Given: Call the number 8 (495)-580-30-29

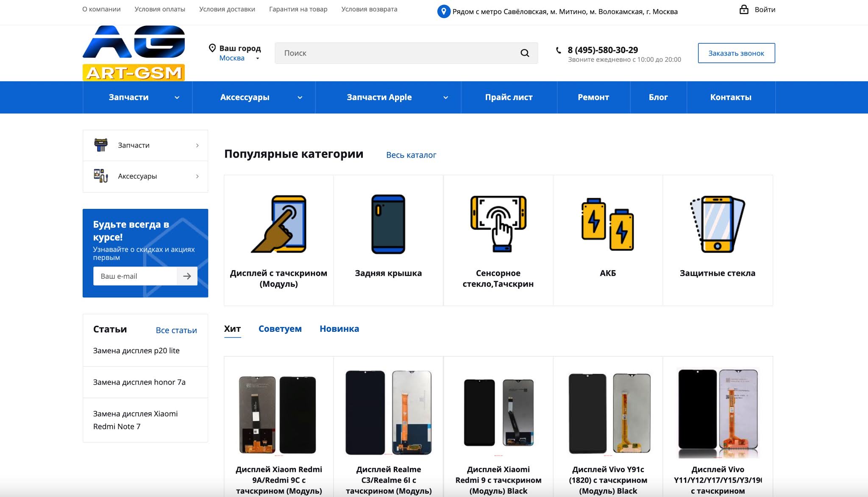Looking at the screenshot, I should pyautogui.click(x=603, y=50).
